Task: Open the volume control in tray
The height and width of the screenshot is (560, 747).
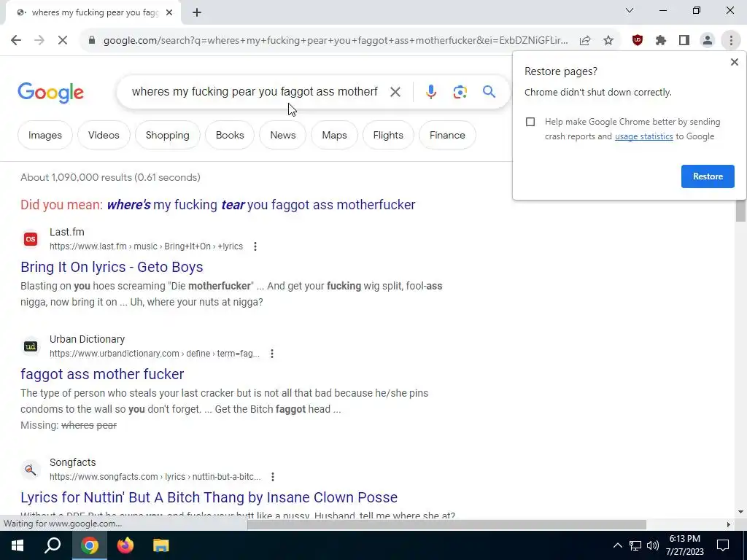Action: (653, 545)
